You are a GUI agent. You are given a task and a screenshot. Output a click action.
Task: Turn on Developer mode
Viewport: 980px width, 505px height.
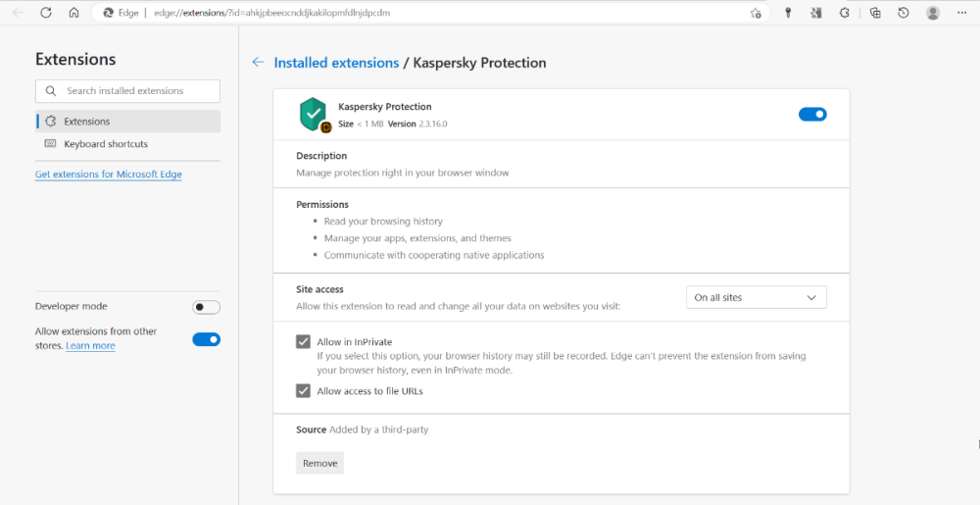click(206, 307)
